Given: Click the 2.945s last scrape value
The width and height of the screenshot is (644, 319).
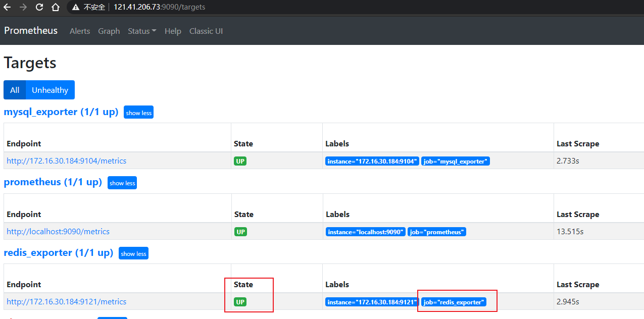Looking at the screenshot, I should (568, 302).
